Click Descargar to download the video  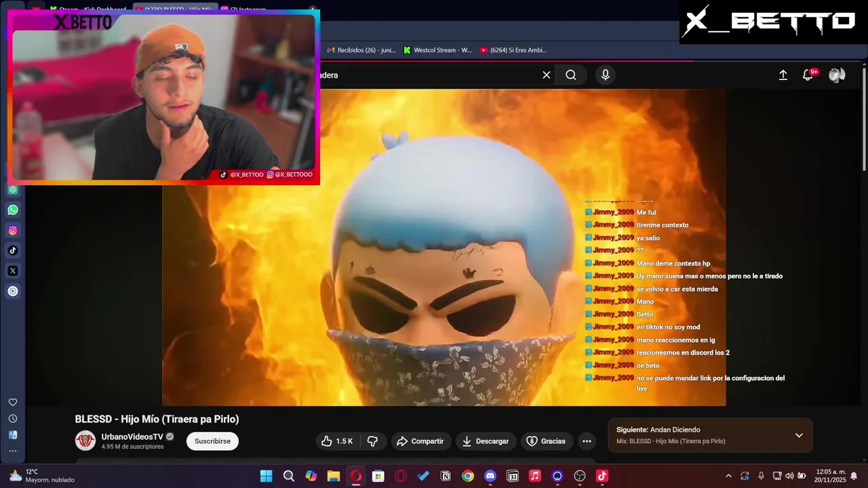tap(486, 441)
